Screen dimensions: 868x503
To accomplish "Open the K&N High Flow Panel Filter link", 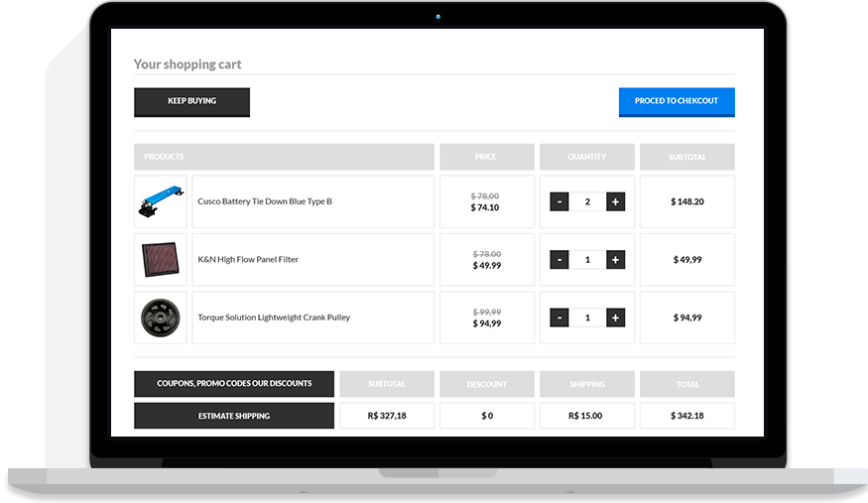I will [x=248, y=260].
